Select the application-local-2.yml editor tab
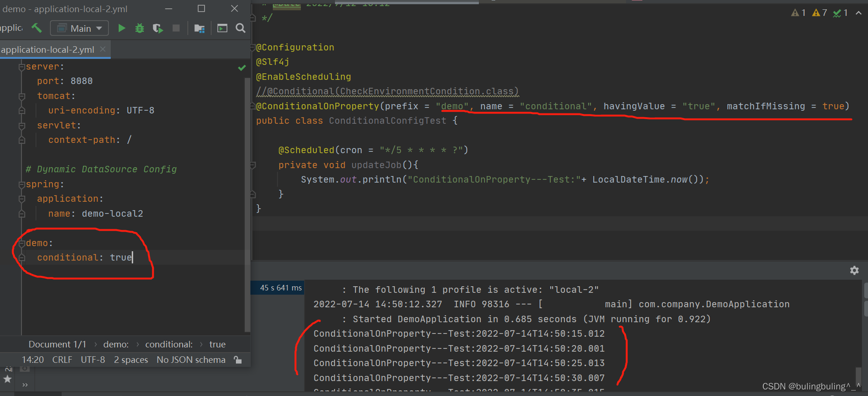Screen dimensions: 868x396 point(48,49)
